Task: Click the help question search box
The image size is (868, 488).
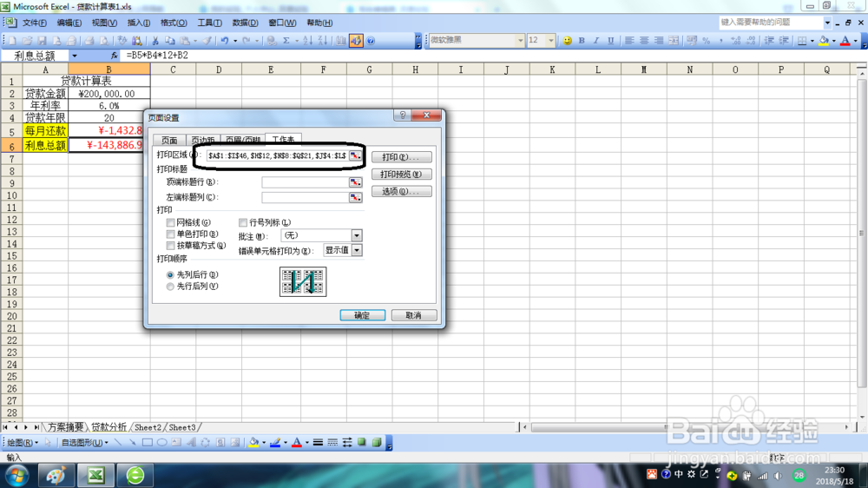Action: coord(771,23)
